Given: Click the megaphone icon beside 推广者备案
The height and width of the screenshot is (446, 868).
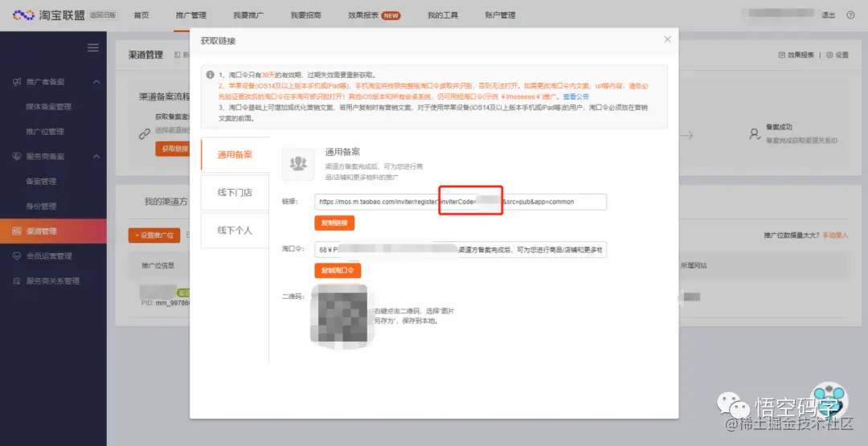Looking at the screenshot, I should [17, 82].
